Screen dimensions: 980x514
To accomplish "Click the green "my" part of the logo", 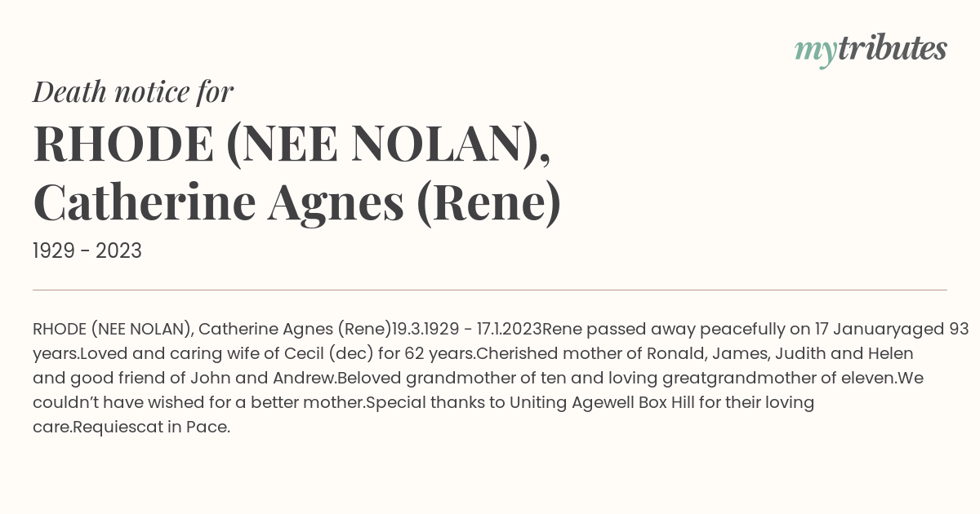I will point(816,53).
